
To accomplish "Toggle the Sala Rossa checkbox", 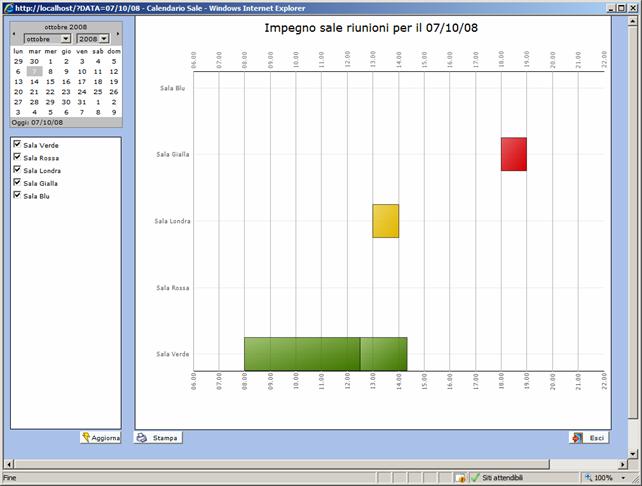I will (17, 157).
